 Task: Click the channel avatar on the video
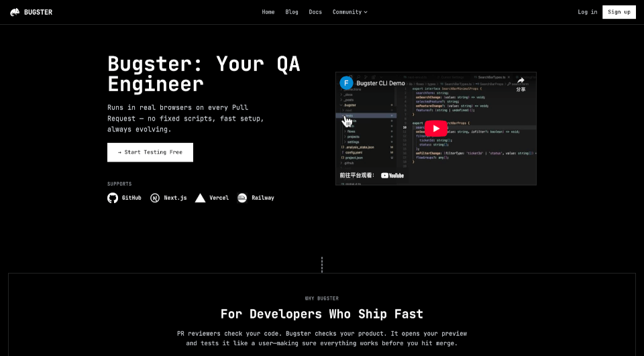(346, 83)
